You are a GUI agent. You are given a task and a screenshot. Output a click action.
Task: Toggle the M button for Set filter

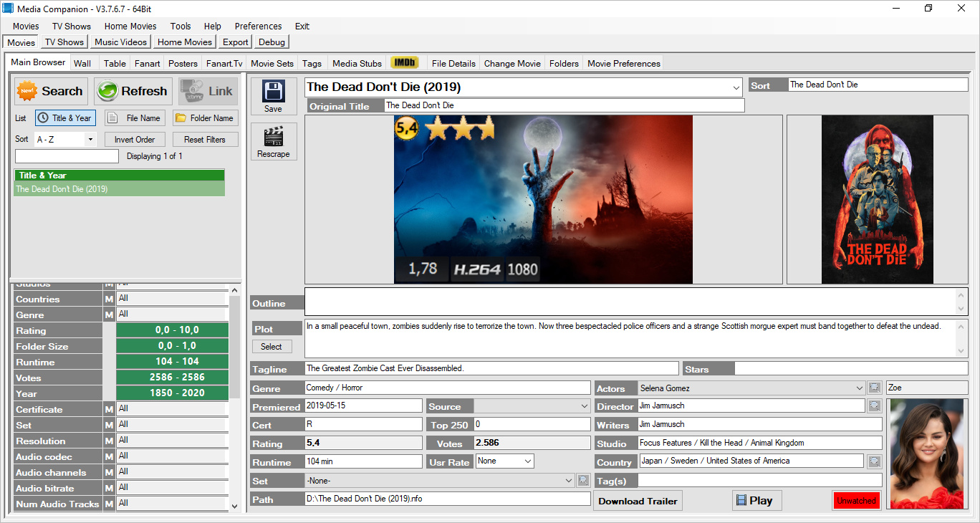(110, 425)
